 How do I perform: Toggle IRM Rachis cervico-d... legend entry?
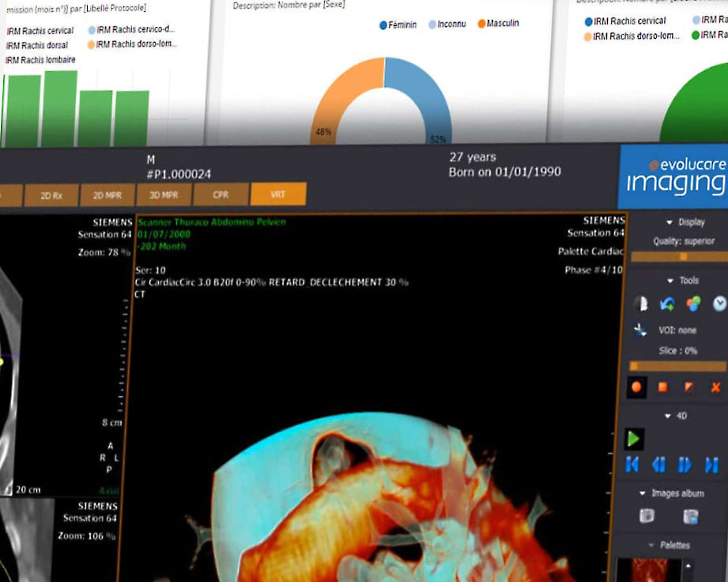[131, 29]
